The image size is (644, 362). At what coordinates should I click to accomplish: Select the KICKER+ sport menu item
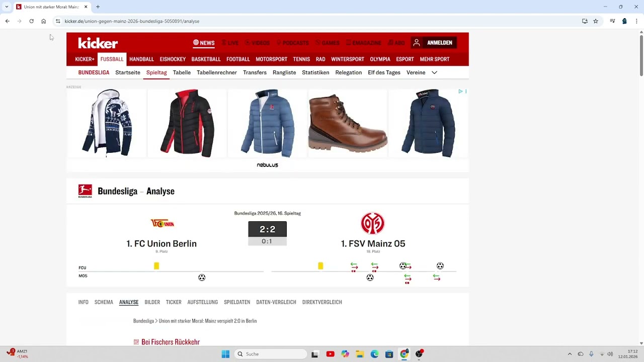pyautogui.click(x=85, y=59)
